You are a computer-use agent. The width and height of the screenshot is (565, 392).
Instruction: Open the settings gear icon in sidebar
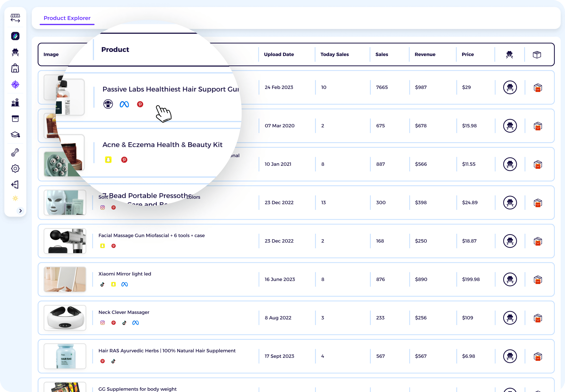[x=15, y=168]
